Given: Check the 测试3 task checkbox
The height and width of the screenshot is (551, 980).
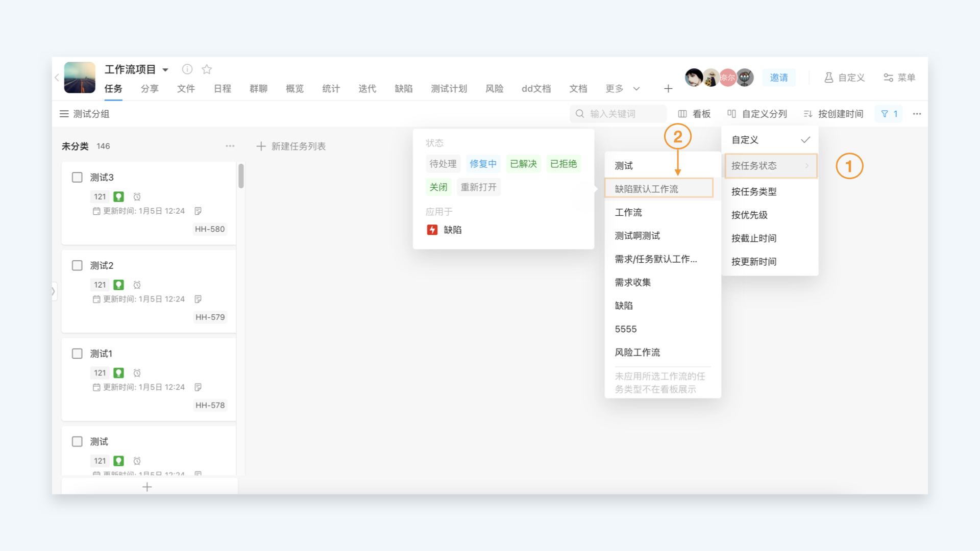Looking at the screenshot, I should click(77, 177).
